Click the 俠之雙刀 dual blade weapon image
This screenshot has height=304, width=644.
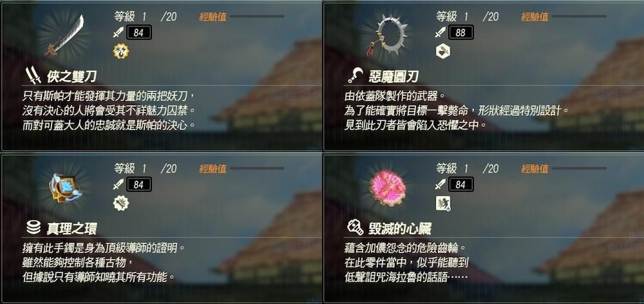65,35
